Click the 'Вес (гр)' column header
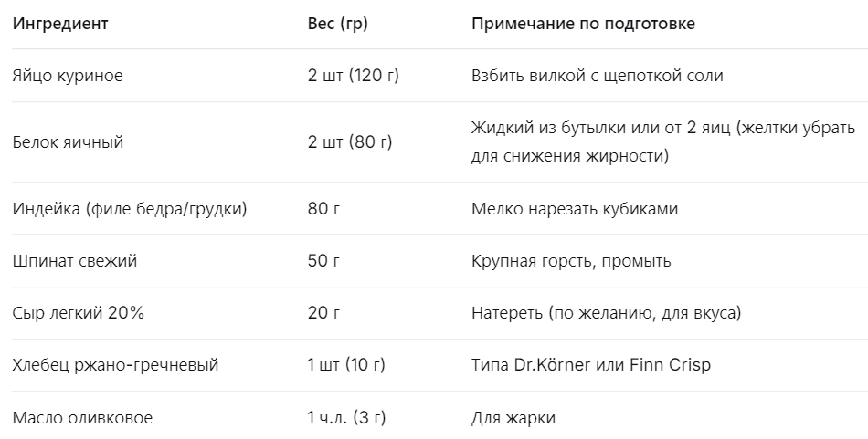 click(338, 24)
